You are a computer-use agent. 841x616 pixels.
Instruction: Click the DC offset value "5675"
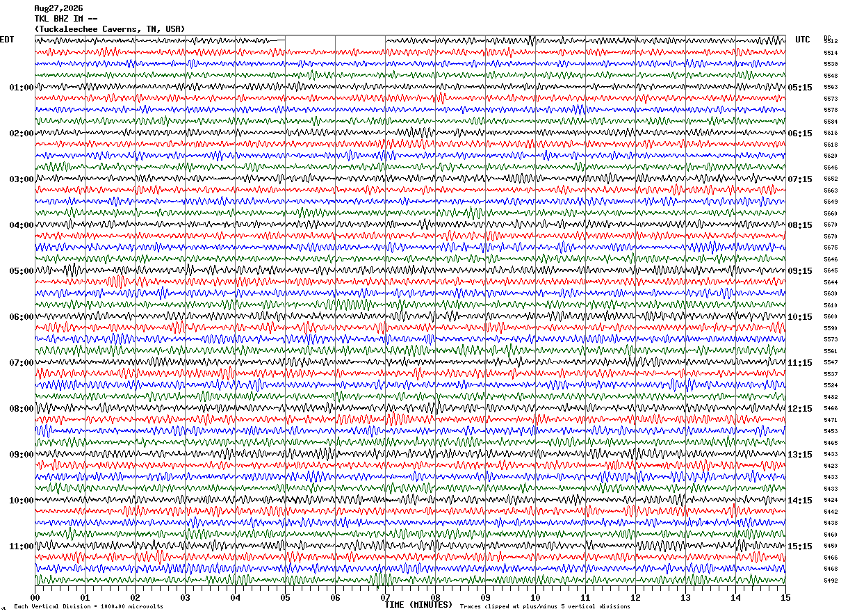pos(831,248)
